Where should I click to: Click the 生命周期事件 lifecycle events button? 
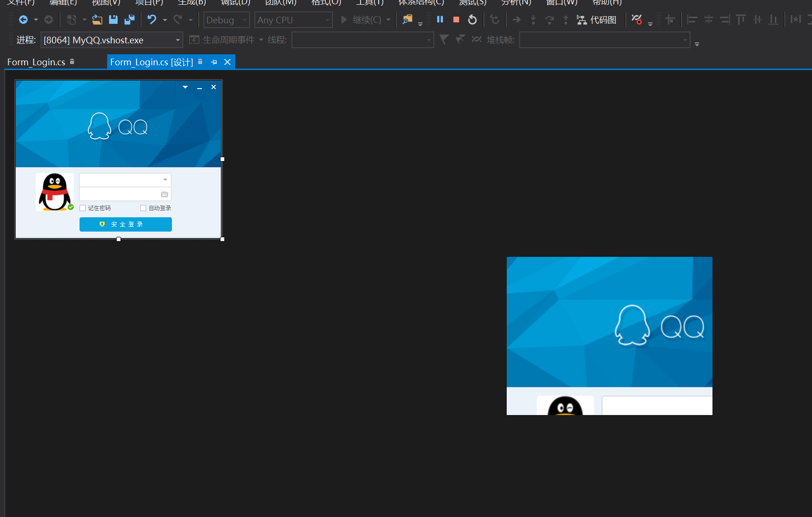coord(222,40)
